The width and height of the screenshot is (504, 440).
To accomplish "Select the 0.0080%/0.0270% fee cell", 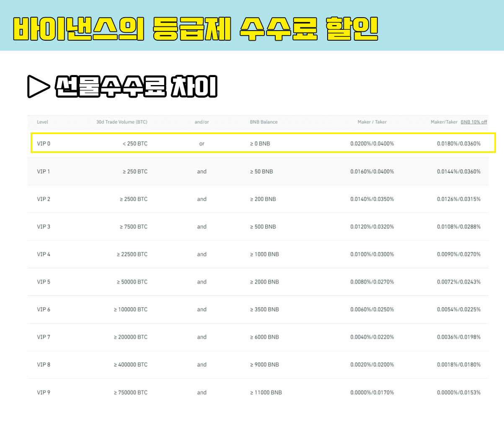I will tap(372, 282).
